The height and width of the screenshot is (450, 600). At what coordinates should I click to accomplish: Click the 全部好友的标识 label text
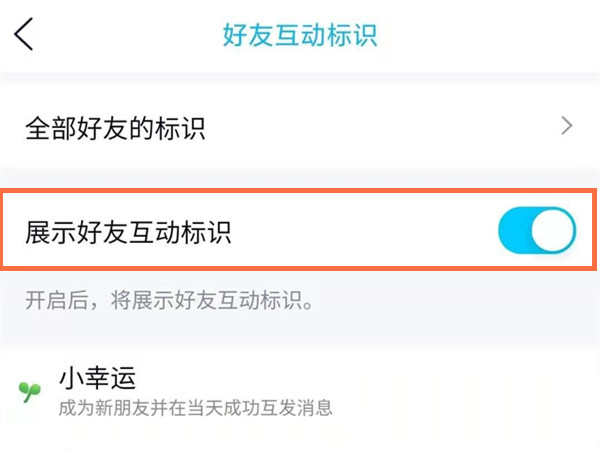point(115,128)
